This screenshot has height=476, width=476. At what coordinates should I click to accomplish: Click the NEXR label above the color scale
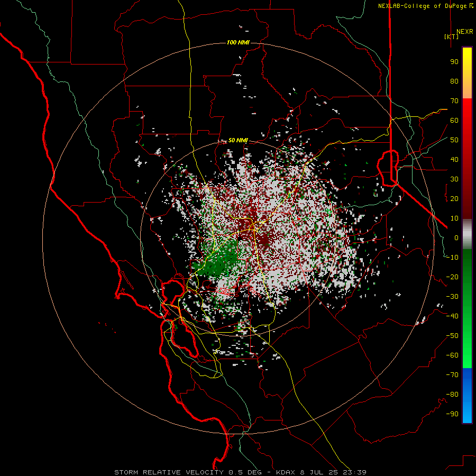click(464, 32)
